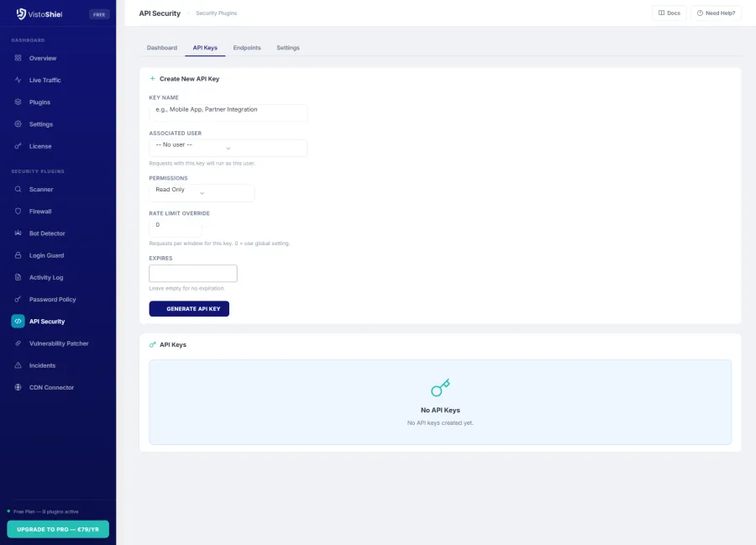Focus the Key Name input field

228,112
